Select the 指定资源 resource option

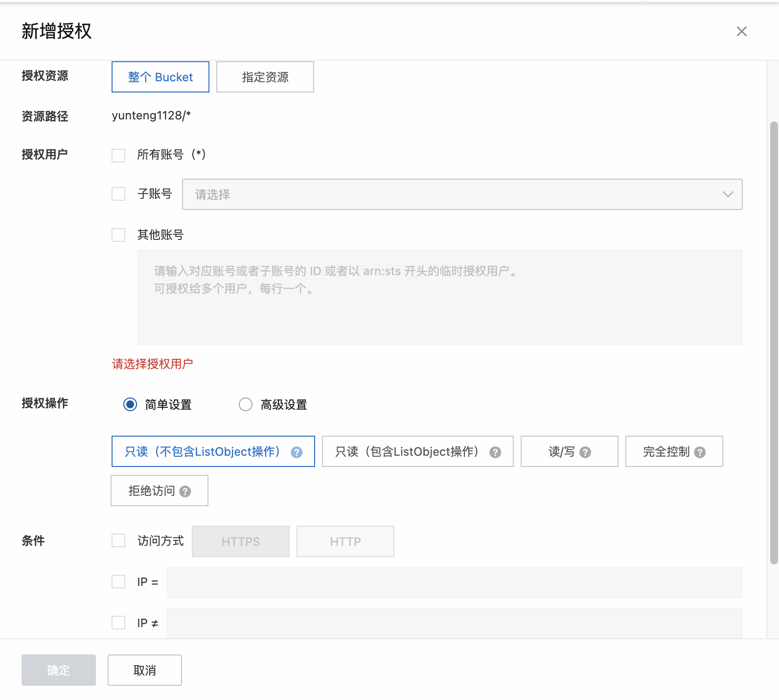pyautogui.click(x=265, y=77)
